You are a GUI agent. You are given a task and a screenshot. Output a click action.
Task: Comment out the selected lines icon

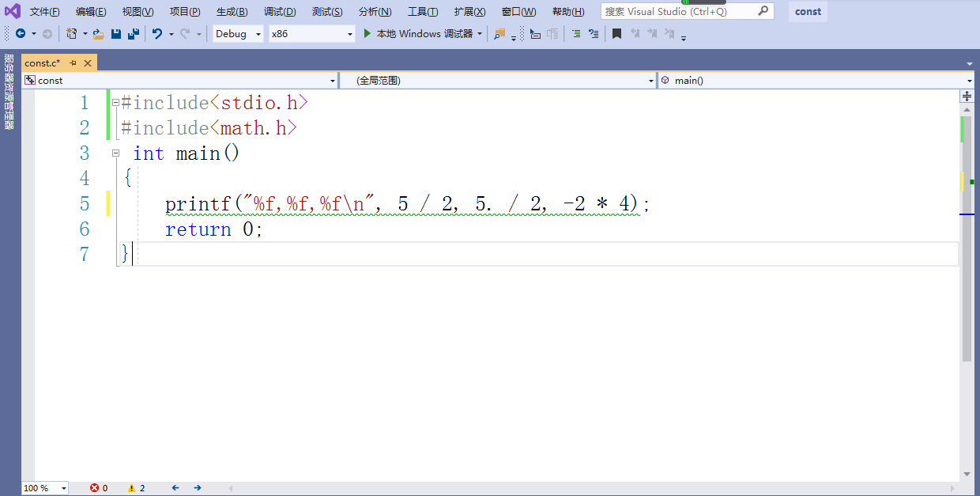(x=575, y=34)
